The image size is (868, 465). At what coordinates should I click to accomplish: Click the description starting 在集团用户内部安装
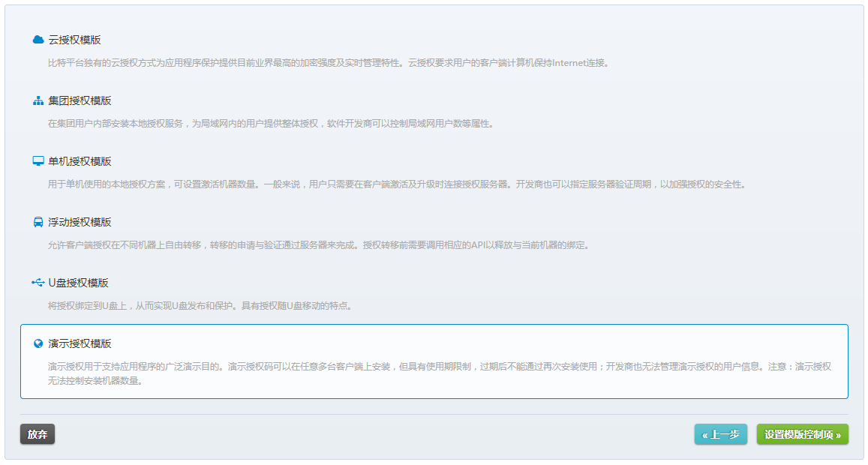272,124
